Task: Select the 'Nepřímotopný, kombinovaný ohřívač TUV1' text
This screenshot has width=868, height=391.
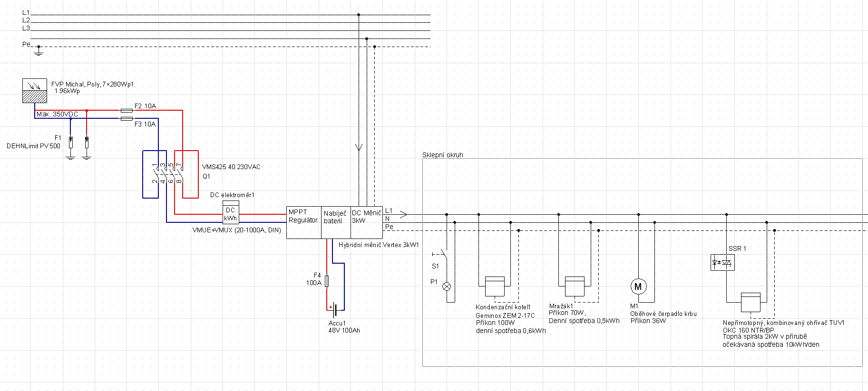Action: (x=783, y=323)
